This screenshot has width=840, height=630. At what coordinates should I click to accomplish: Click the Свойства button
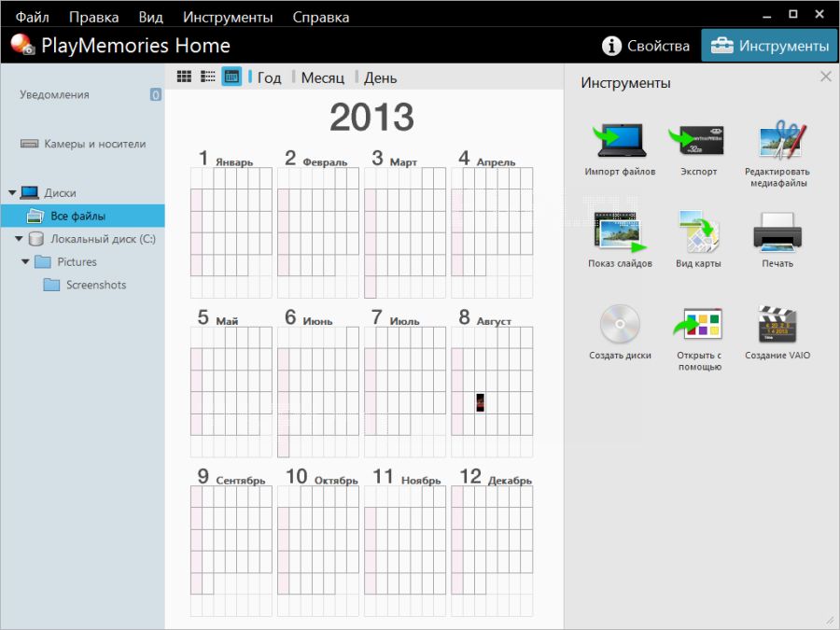pyautogui.click(x=647, y=46)
